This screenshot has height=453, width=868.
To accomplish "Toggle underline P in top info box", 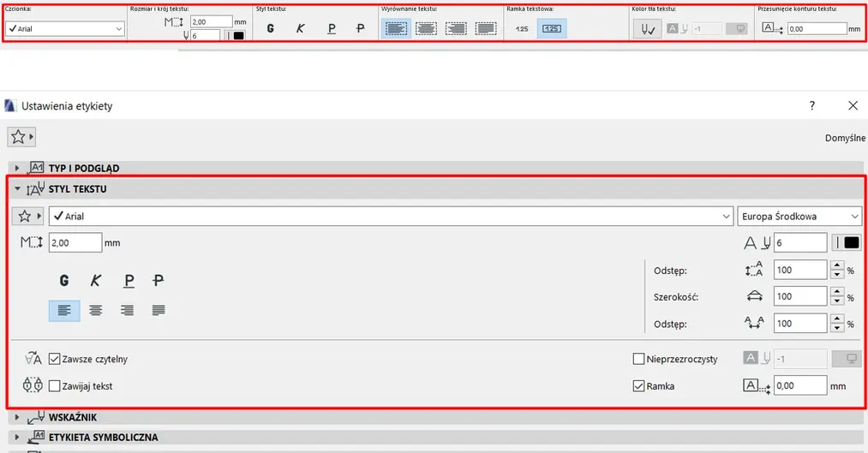I will 331,28.
